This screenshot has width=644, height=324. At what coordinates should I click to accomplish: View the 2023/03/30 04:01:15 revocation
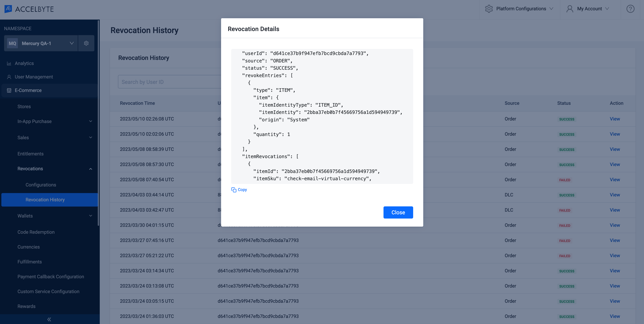(615, 225)
